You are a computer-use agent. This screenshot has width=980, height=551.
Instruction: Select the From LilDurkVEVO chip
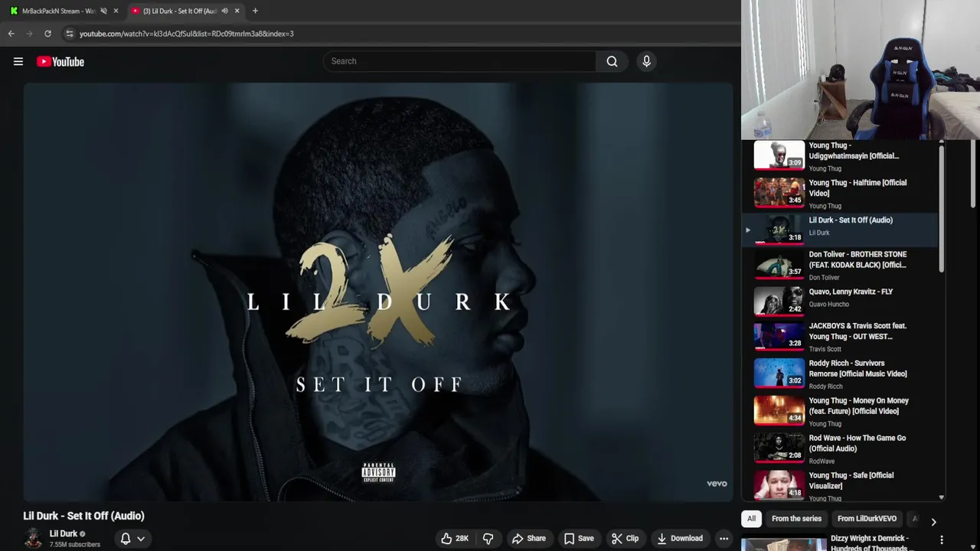coord(867,518)
